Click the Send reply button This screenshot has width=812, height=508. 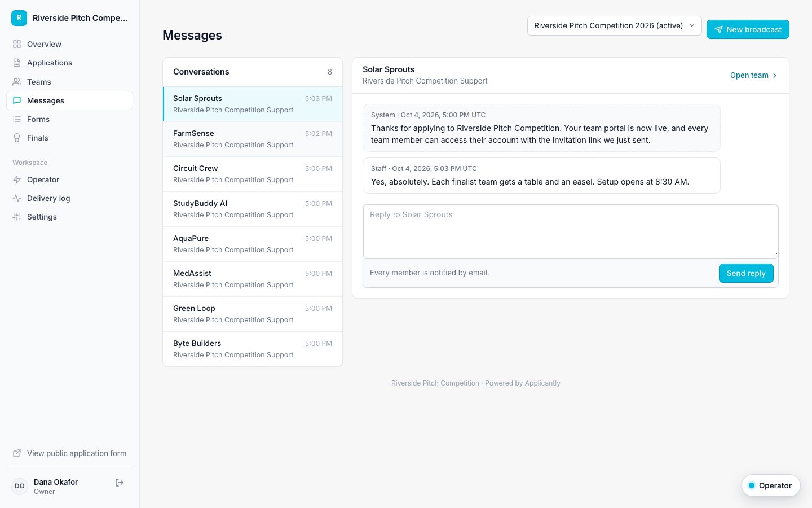click(746, 273)
